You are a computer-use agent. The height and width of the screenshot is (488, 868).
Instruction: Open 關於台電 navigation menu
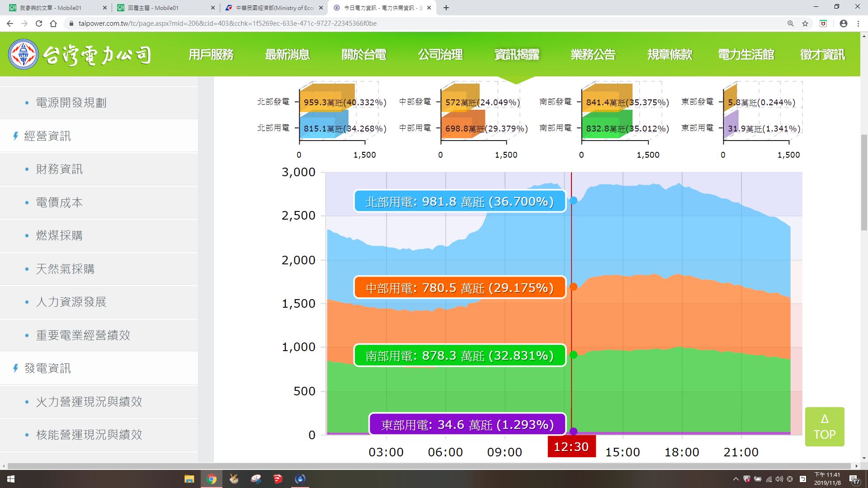(x=364, y=55)
